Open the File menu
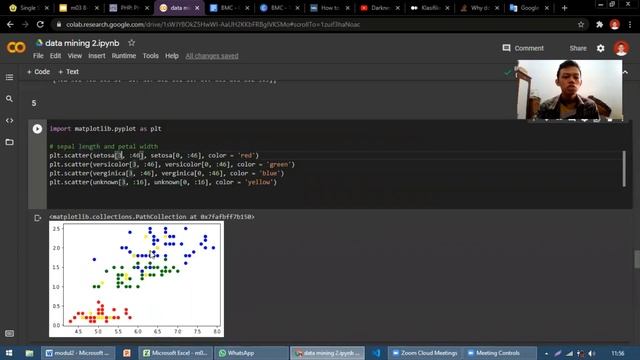640x360 pixels. coord(38,56)
